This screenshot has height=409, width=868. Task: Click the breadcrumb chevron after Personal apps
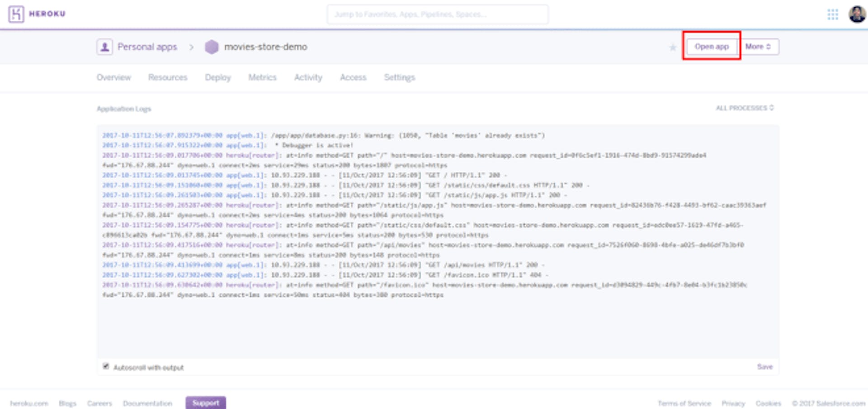point(191,47)
